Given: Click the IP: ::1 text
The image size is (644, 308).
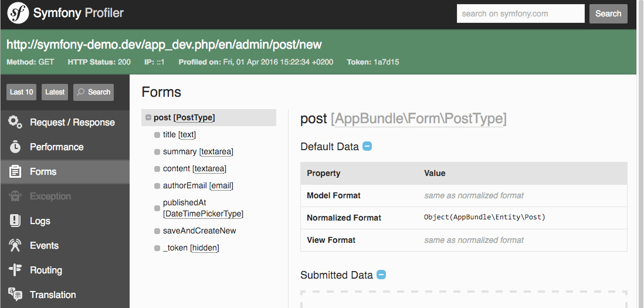Looking at the screenshot, I should 154,62.
